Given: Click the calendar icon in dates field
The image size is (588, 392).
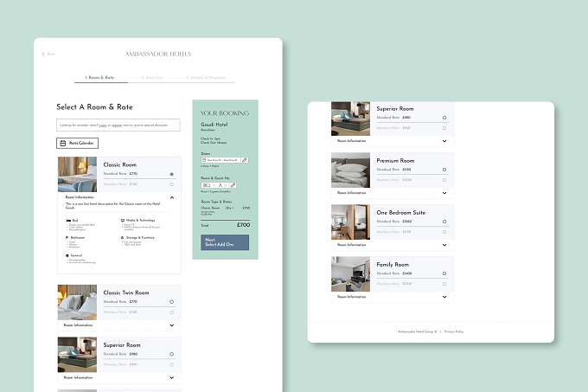Looking at the screenshot, I should (204, 160).
